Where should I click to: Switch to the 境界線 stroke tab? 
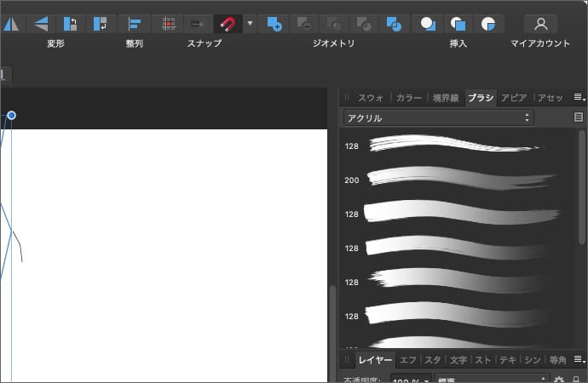(x=447, y=98)
